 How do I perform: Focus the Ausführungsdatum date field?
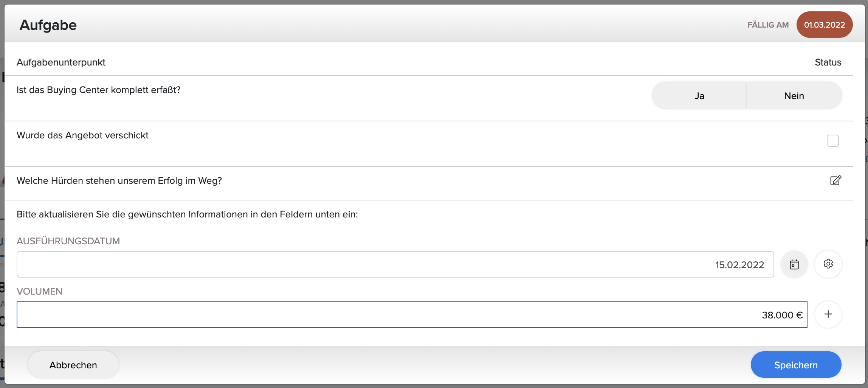coord(395,264)
